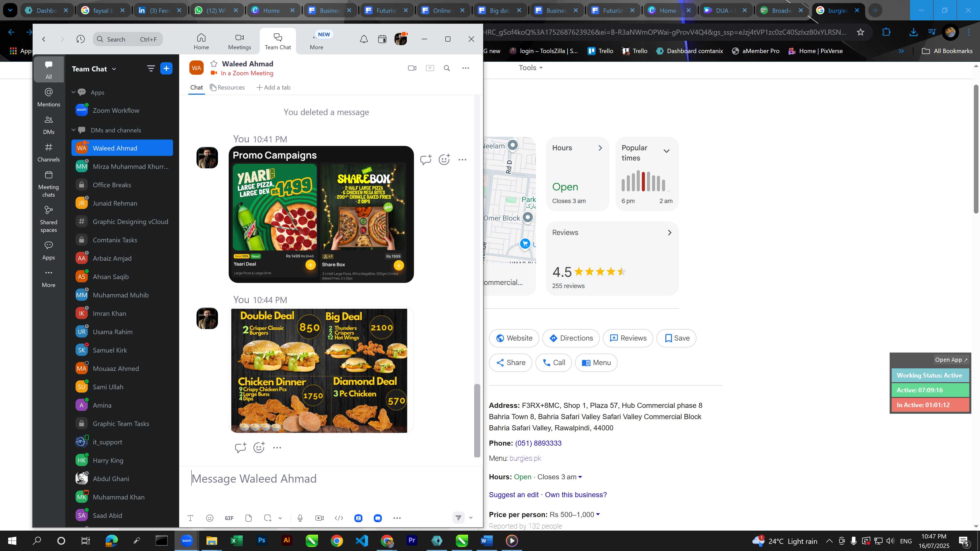Open Zoom More tab
The height and width of the screenshot is (551, 980).
[316, 41]
